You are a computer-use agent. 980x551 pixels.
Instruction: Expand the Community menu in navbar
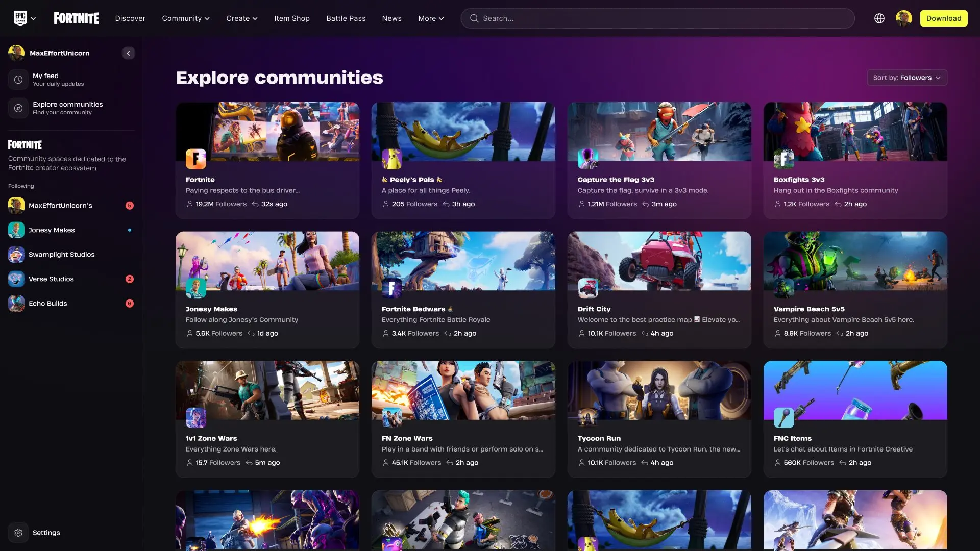(186, 18)
